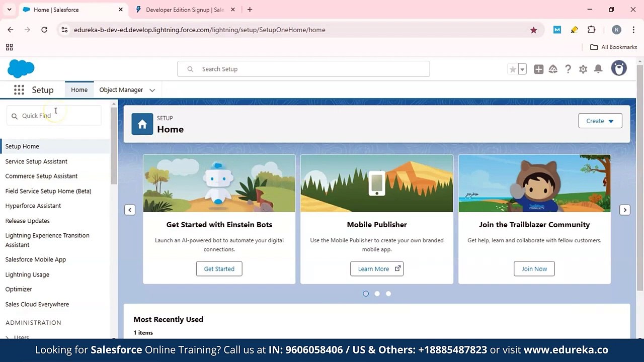
Task: Open Commerce Setup Assistant link
Action: pyautogui.click(x=41, y=176)
